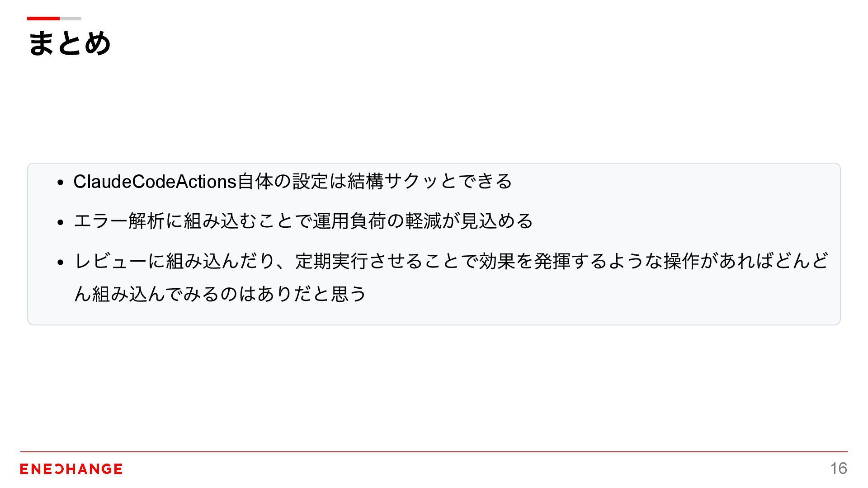The image size is (868, 488).
Task: Click the bullet dot before レビューに組み込んだり
Action: click(x=61, y=262)
